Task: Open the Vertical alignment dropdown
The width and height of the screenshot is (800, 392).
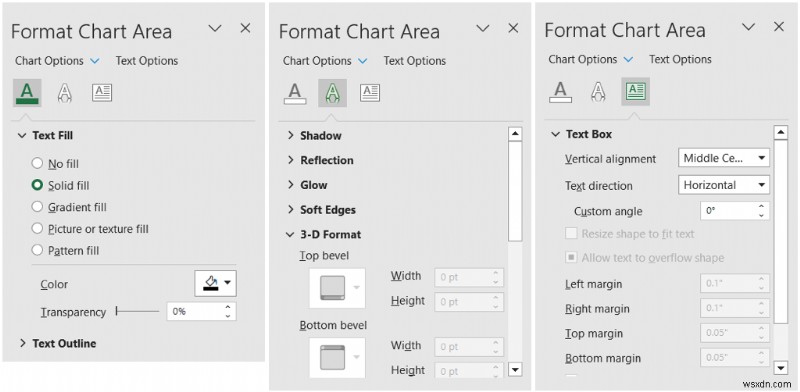Action: click(x=723, y=158)
